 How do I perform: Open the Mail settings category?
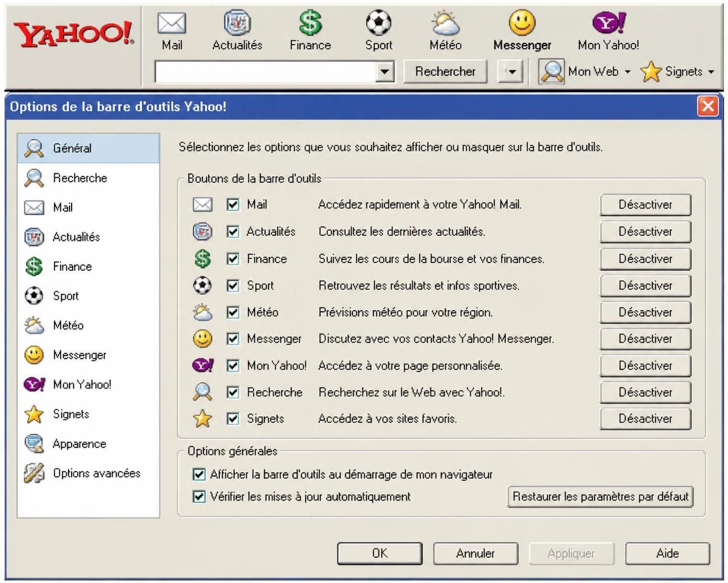(88, 207)
